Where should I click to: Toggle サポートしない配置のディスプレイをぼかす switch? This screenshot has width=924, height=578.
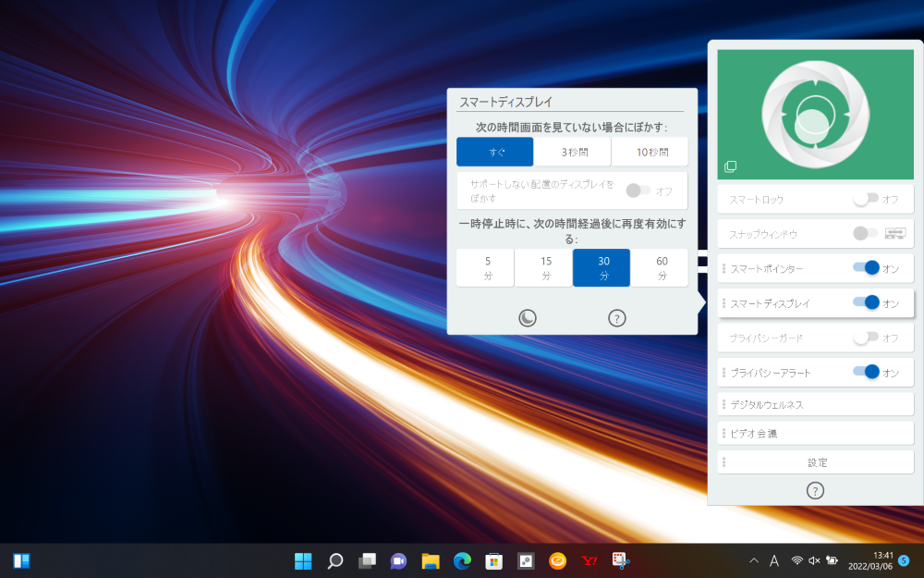(x=637, y=191)
